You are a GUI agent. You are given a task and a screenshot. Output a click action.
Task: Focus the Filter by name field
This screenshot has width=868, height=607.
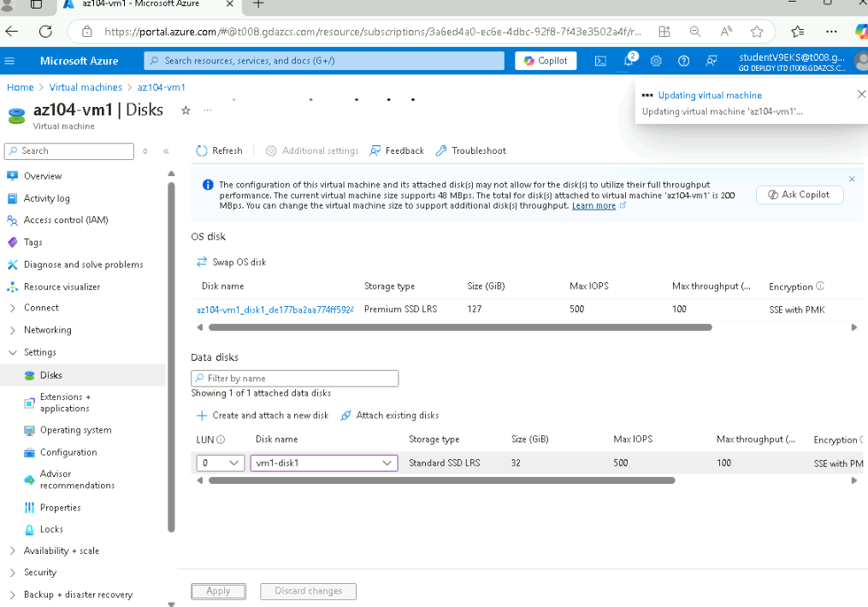294,379
